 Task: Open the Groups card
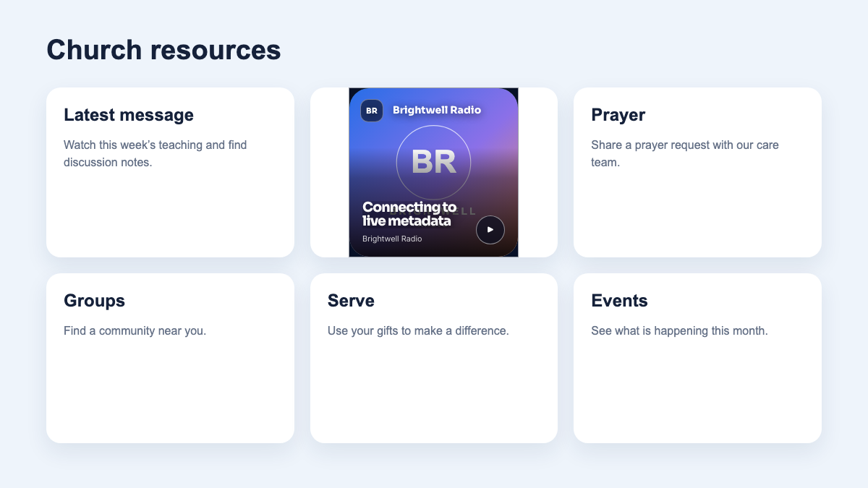(170, 358)
